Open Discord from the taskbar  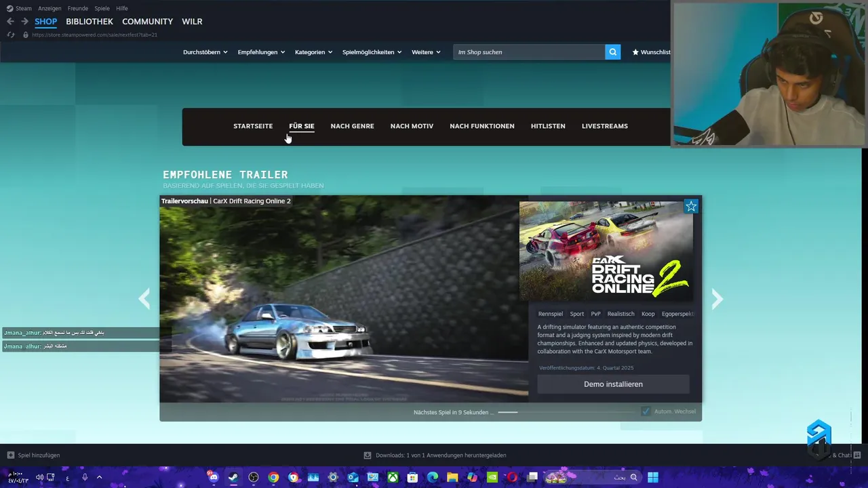214,477
